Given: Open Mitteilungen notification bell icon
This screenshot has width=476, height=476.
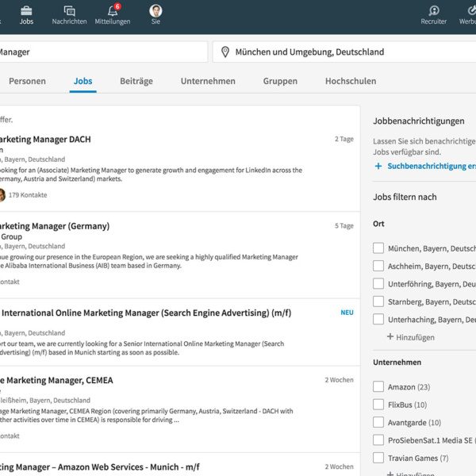Looking at the screenshot, I should click(x=113, y=10).
